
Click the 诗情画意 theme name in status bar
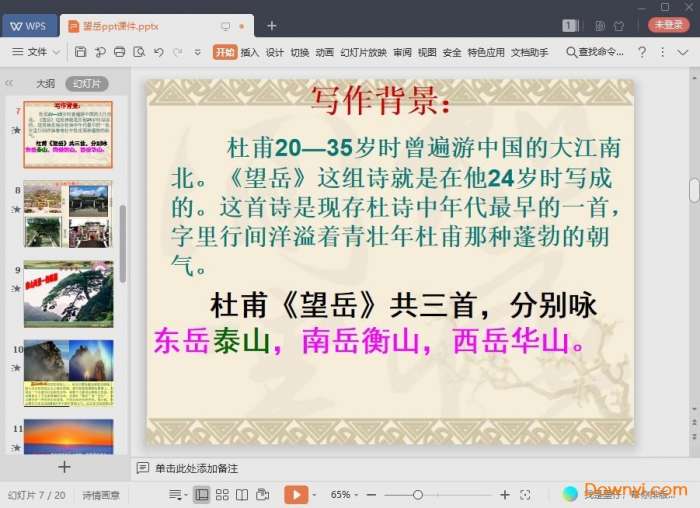pos(101,495)
